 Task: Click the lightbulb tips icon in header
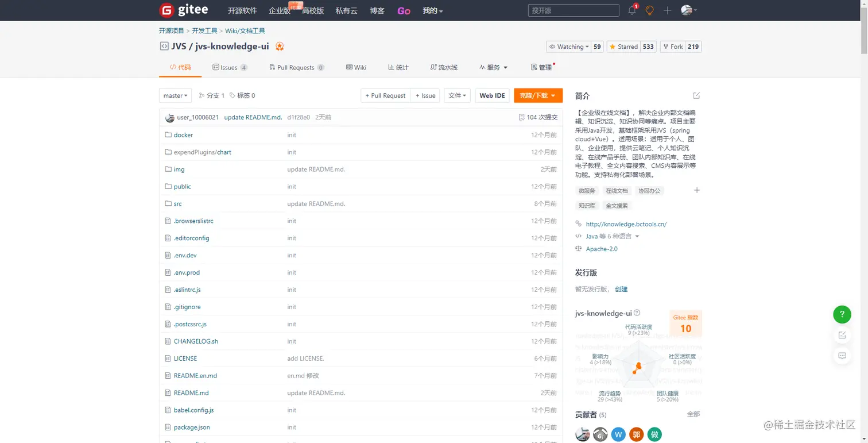pos(650,10)
